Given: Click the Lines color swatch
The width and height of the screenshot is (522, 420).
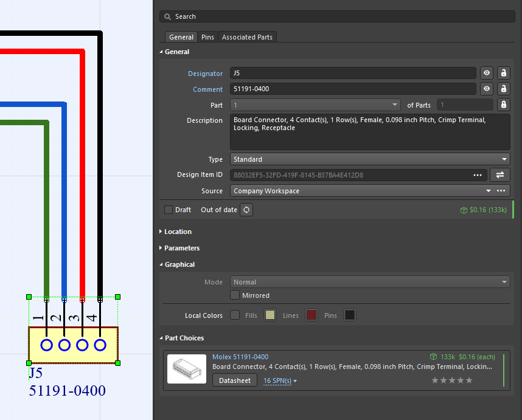Looking at the screenshot, I should 311,315.
